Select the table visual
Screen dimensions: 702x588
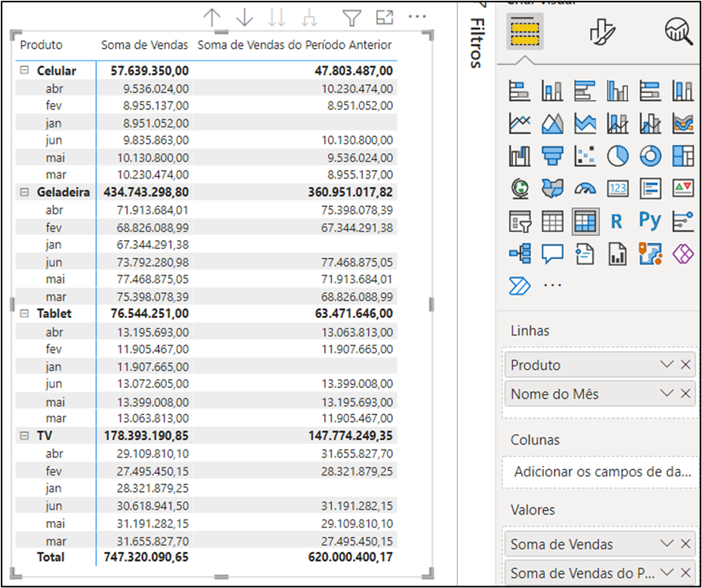(x=552, y=221)
